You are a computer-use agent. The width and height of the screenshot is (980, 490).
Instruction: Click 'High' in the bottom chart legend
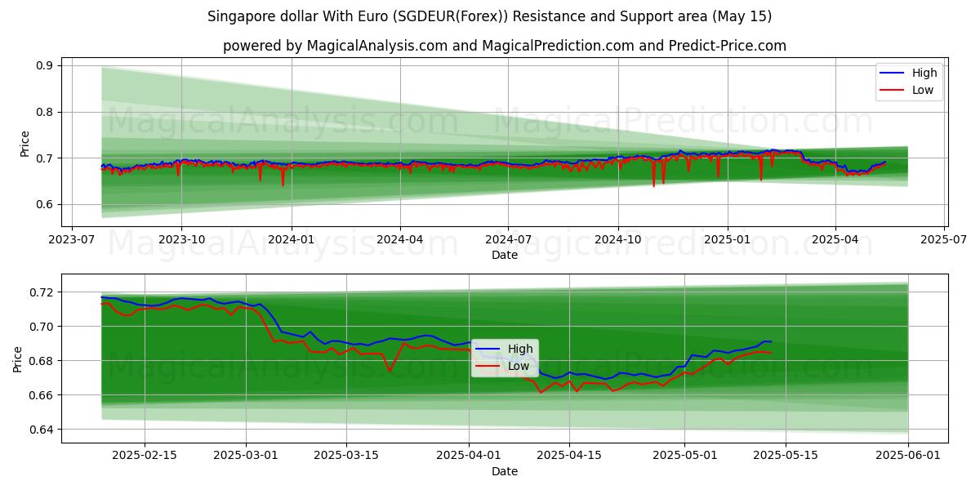coord(520,349)
